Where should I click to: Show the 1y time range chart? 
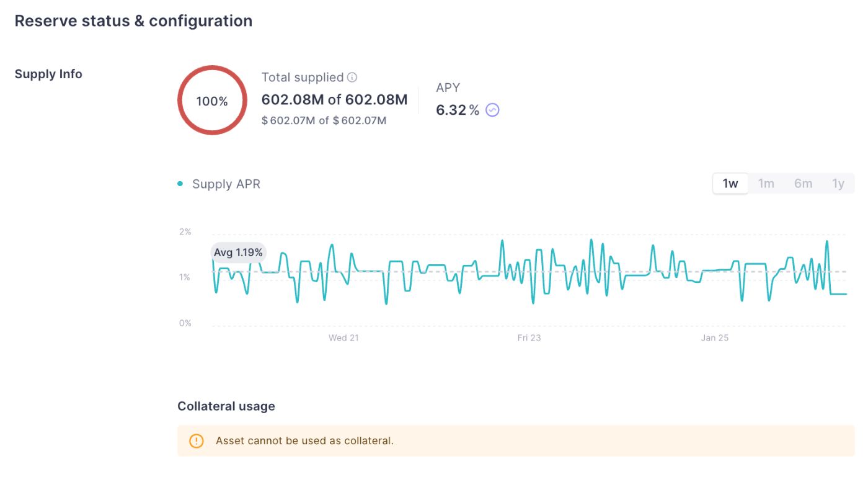pyautogui.click(x=838, y=184)
